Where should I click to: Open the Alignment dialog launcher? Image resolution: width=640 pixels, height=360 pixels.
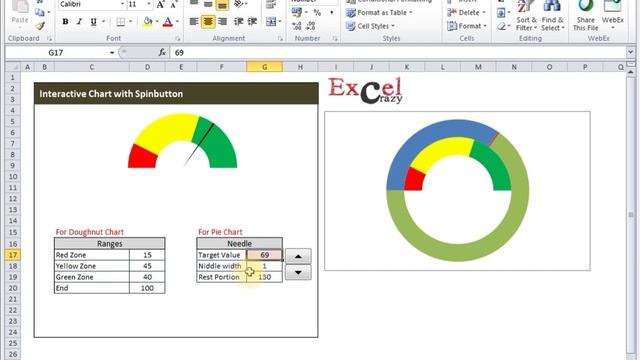(280, 39)
